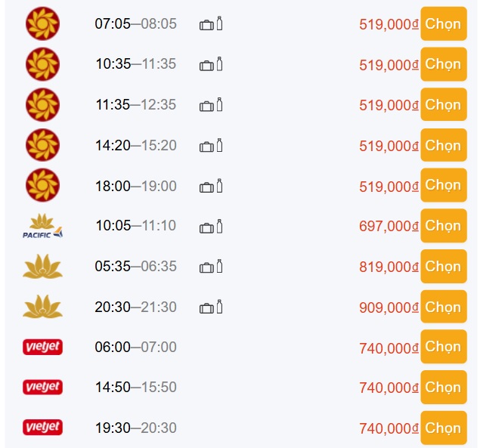Click the airline logo for the 18:00 flight
Viewport: 480px width, 448px height.
tap(42, 186)
